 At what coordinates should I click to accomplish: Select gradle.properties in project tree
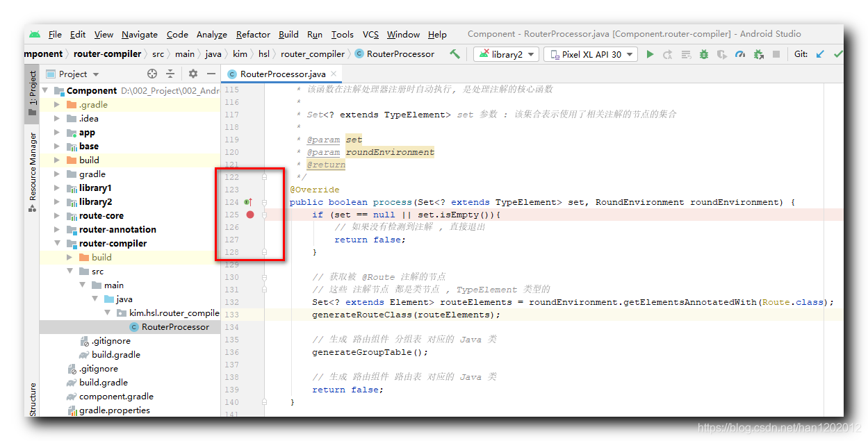point(115,410)
